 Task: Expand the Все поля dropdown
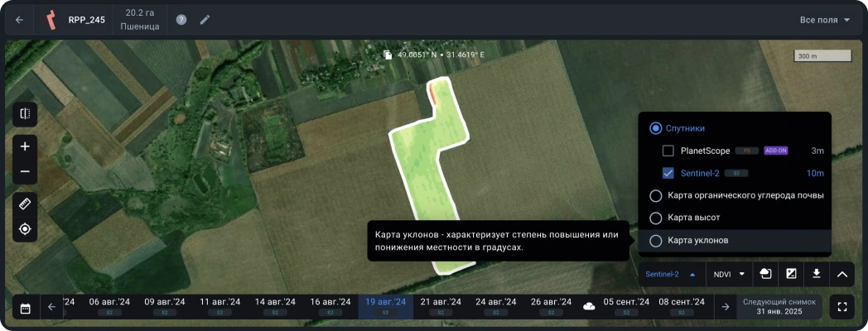(824, 20)
